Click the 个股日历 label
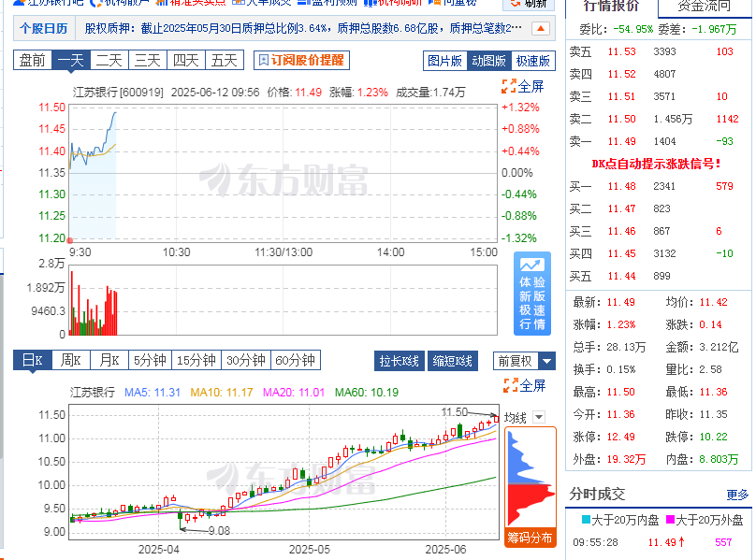The height and width of the screenshot is (560, 756). (43, 28)
